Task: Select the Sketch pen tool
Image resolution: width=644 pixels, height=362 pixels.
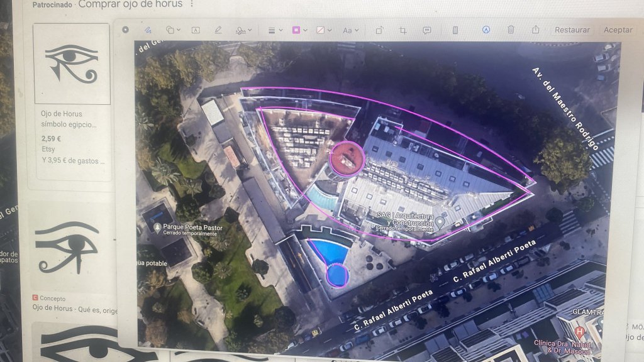Action: click(148, 30)
